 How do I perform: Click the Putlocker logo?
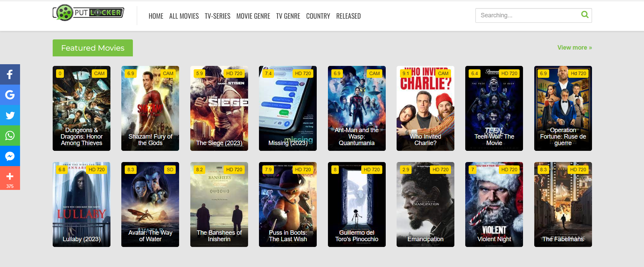88,13
